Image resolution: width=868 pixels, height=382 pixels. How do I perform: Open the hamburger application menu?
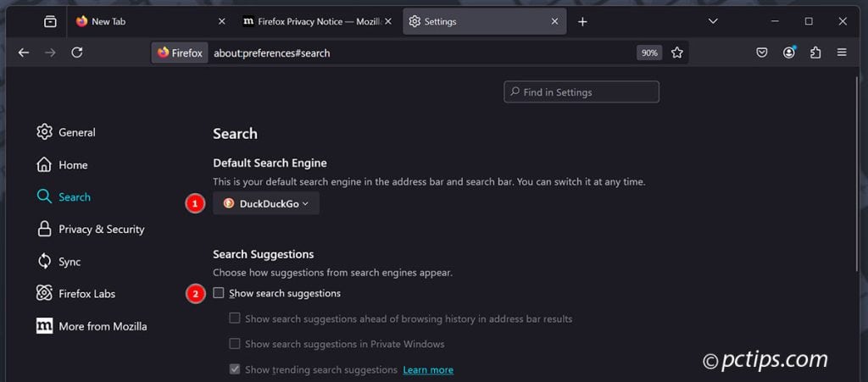click(x=842, y=53)
